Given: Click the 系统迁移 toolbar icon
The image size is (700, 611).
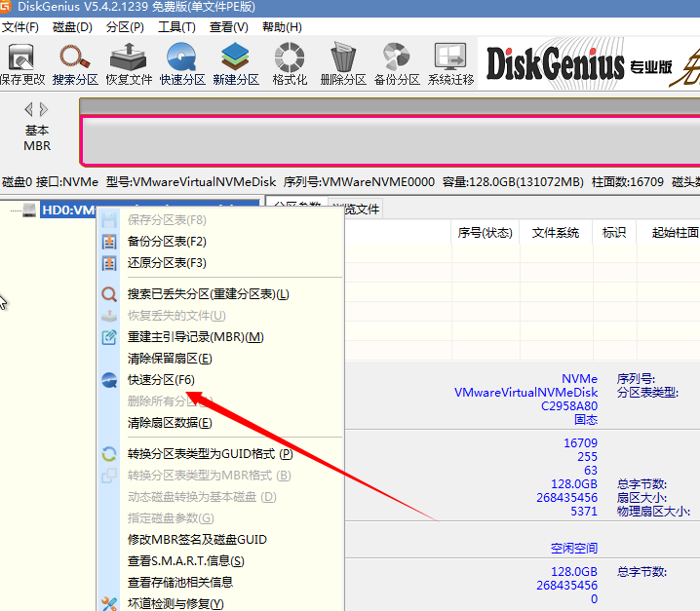Looking at the screenshot, I should (x=450, y=57).
